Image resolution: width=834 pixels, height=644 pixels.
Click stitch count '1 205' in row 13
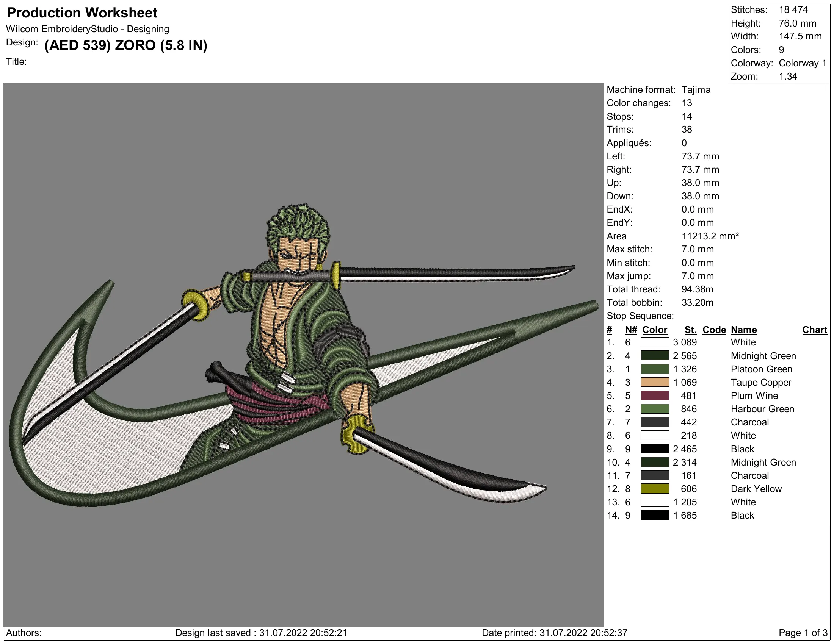pyautogui.click(x=685, y=502)
